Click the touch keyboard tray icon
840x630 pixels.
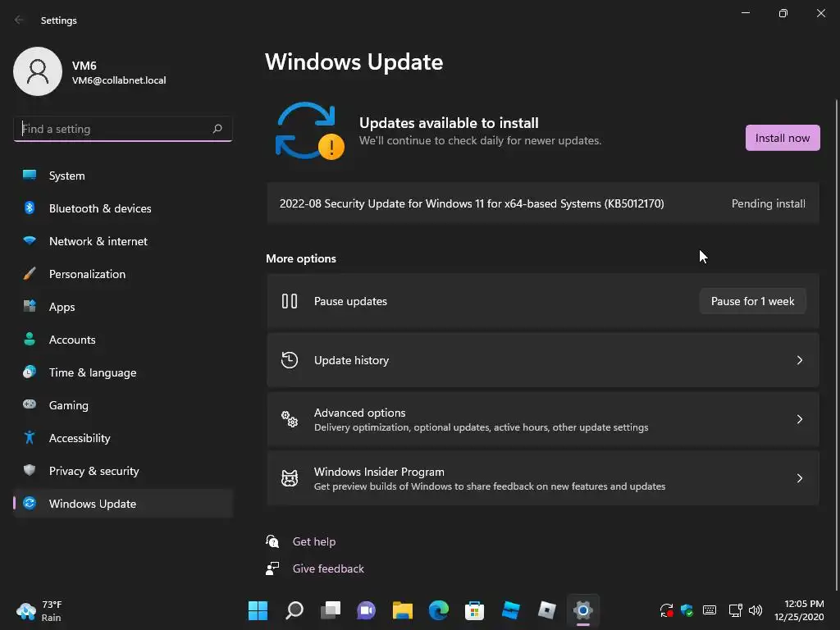coord(710,610)
